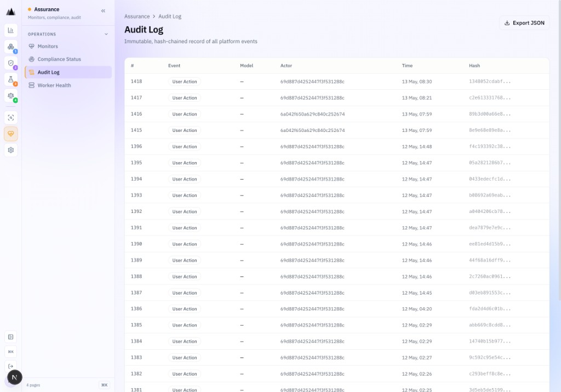
Task: Open the scan search icon in rail
Action: [11, 118]
